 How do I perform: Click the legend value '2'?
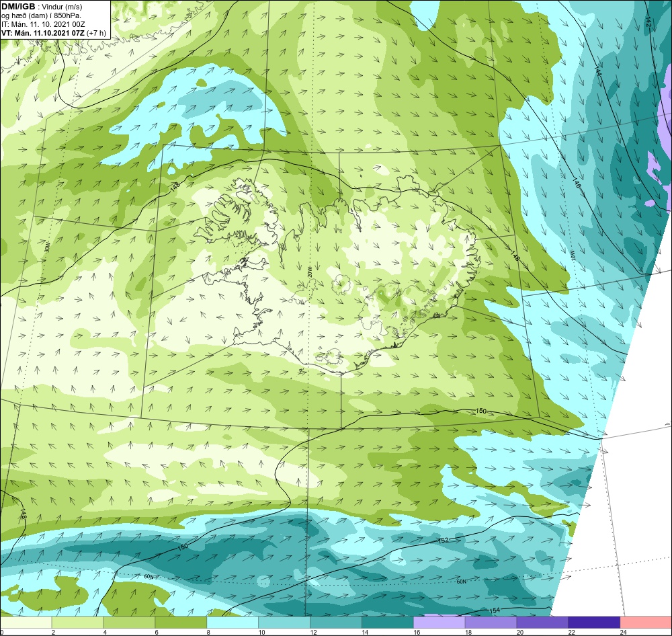(x=53, y=632)
